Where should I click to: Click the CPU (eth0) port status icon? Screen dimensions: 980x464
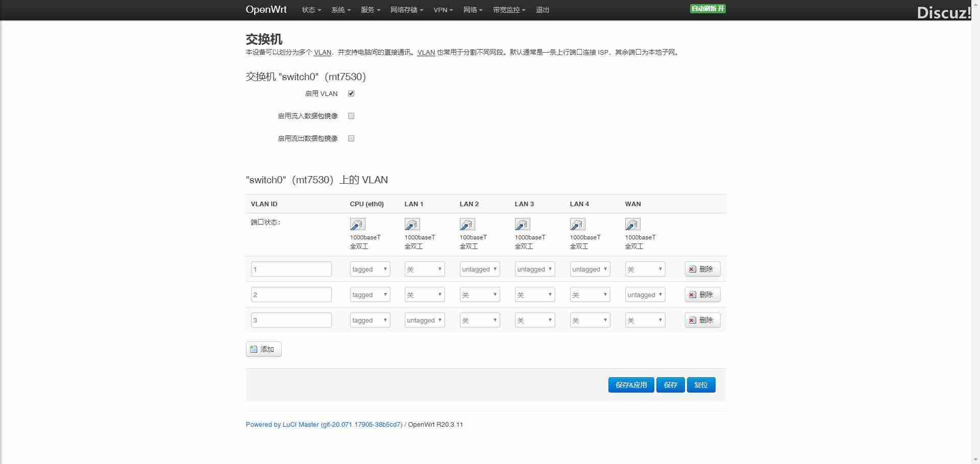point(357,225)
